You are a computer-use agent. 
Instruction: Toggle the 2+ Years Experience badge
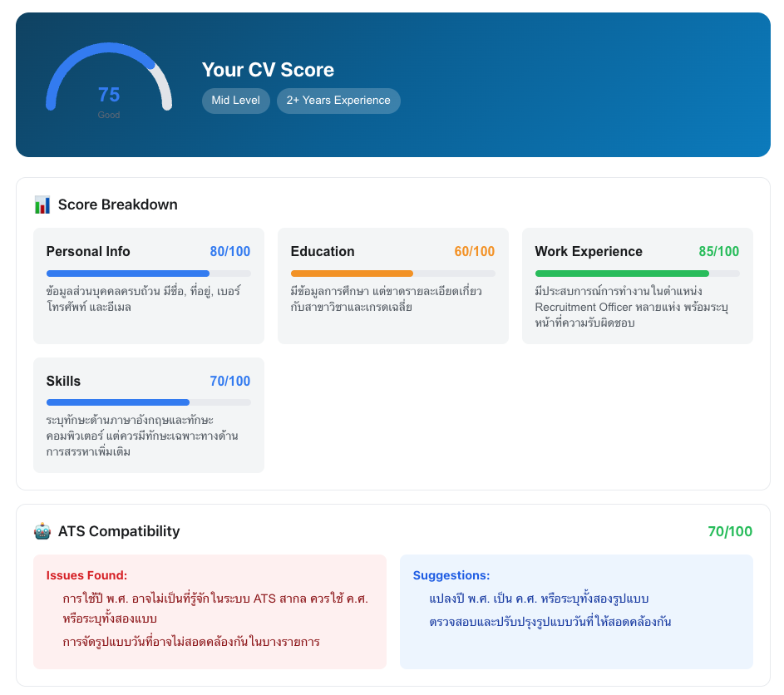[x=338, y=101]
